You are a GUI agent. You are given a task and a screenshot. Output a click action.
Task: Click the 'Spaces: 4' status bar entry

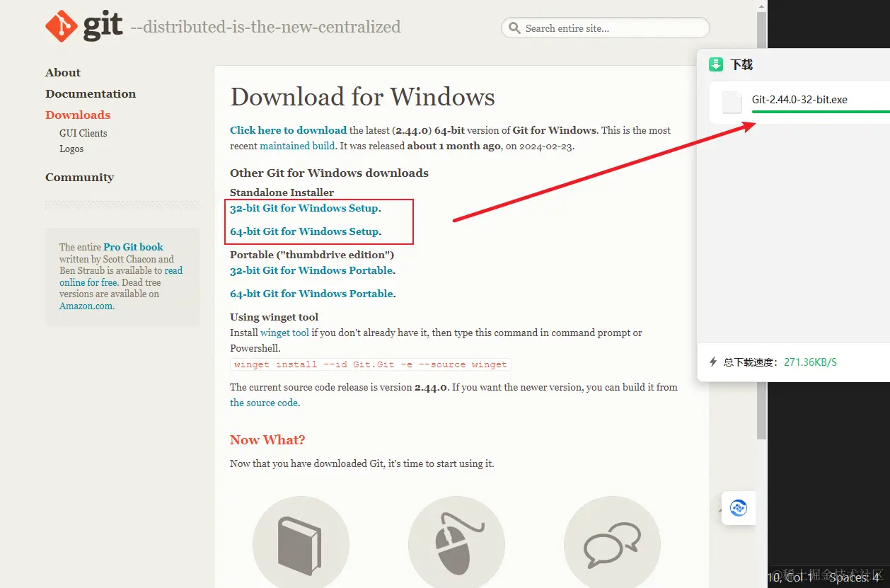tap(854, 578)
